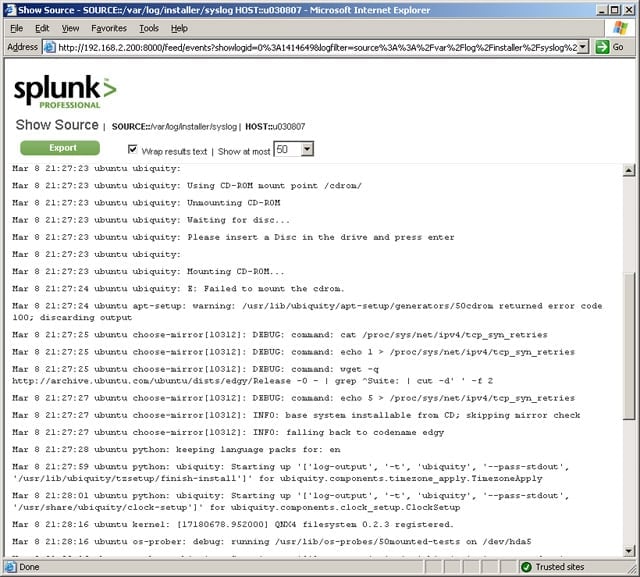Click log line 'base system installable from CD'
This screenshot has height=577, width=640.
tap(296, 415)
